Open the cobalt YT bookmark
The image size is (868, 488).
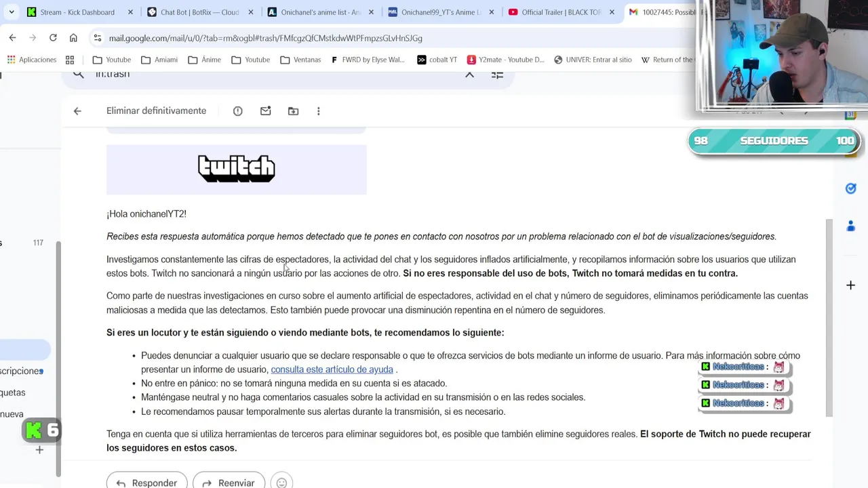(437, 60)
